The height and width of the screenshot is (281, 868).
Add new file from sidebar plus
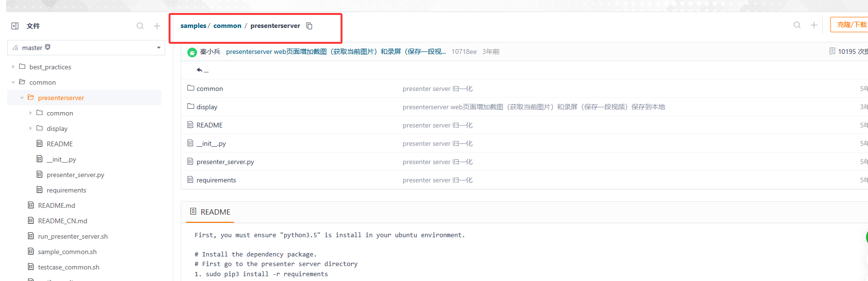click(157, 26)
